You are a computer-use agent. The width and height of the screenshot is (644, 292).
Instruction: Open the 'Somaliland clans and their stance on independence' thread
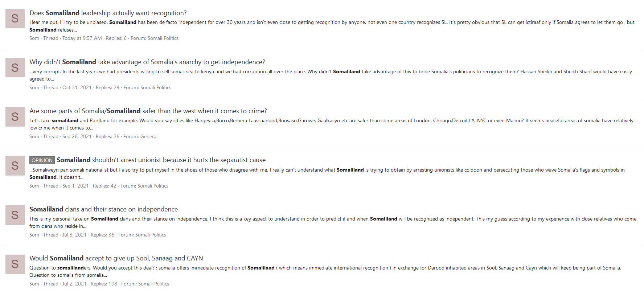[x=103, y=209]
